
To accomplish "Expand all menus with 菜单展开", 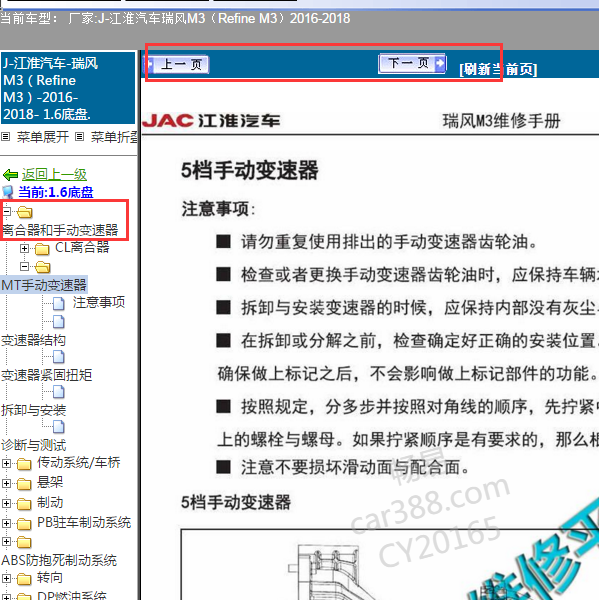I will [x=42, y=137].
